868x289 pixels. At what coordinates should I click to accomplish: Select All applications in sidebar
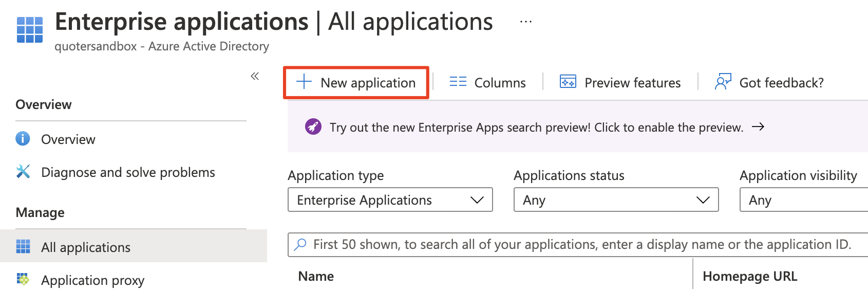click(x=134, y=246)
